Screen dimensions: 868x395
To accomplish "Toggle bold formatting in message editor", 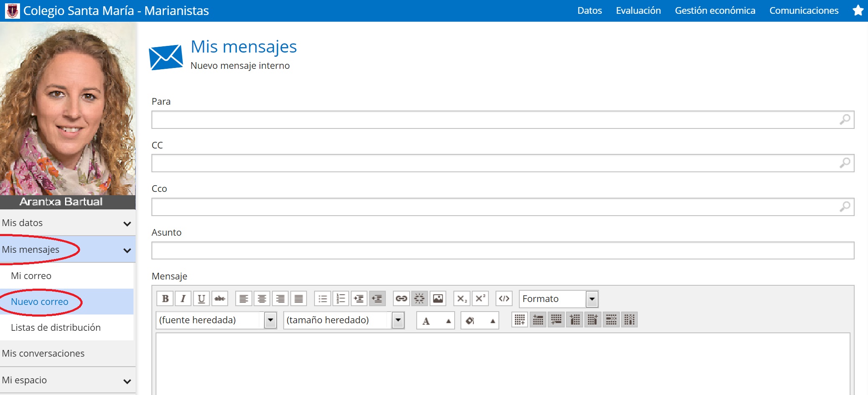I will click(165, 299).
